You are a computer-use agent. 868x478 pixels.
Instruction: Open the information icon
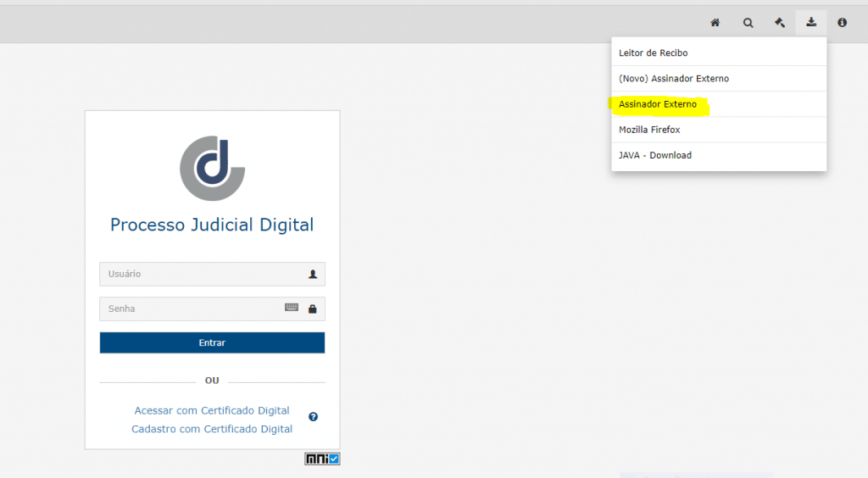click(x=842, y=23)
